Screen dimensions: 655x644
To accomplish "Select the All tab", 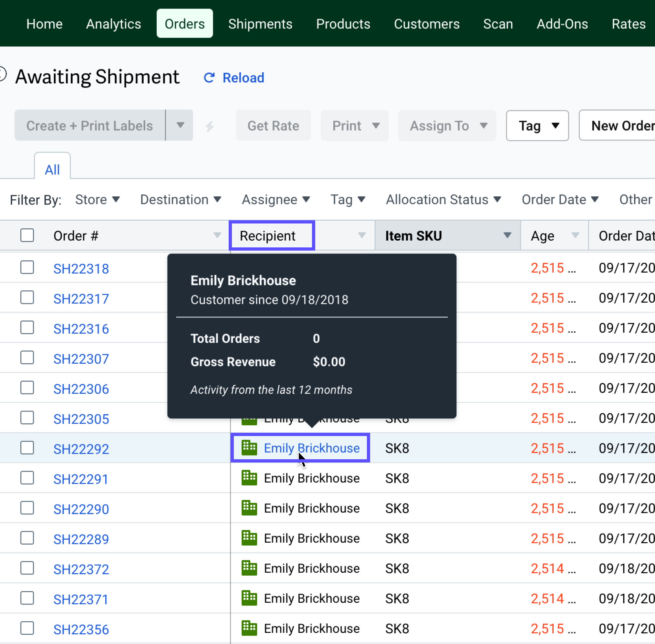I will [52, 169].
